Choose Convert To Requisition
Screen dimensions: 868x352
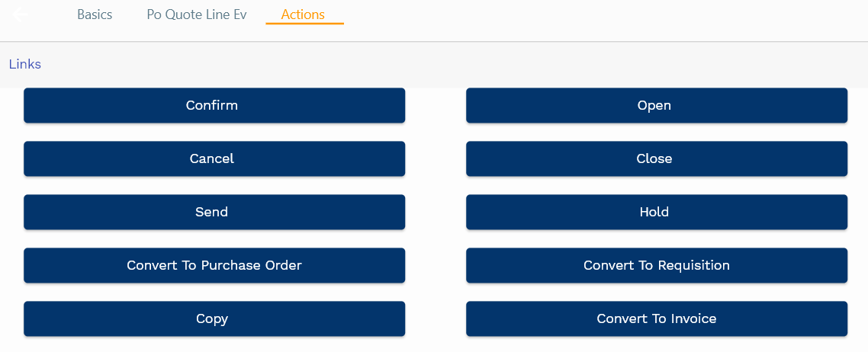(656, 265)
